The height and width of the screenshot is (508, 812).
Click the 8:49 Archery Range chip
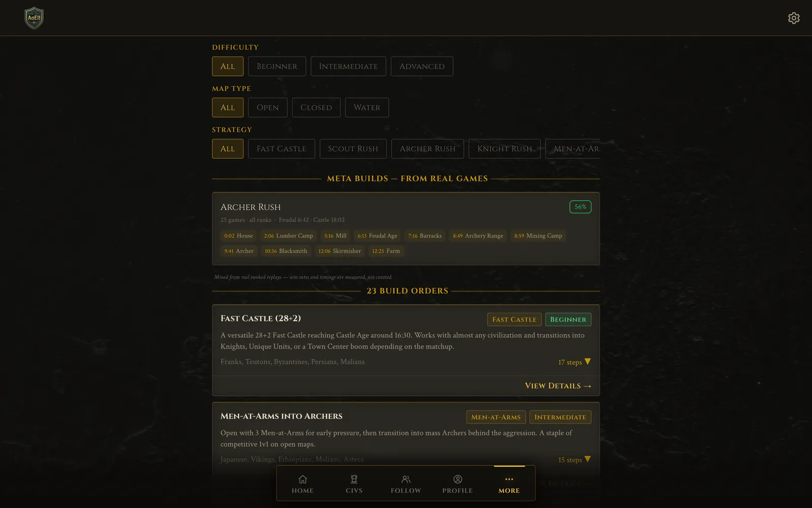coord(478,236)
